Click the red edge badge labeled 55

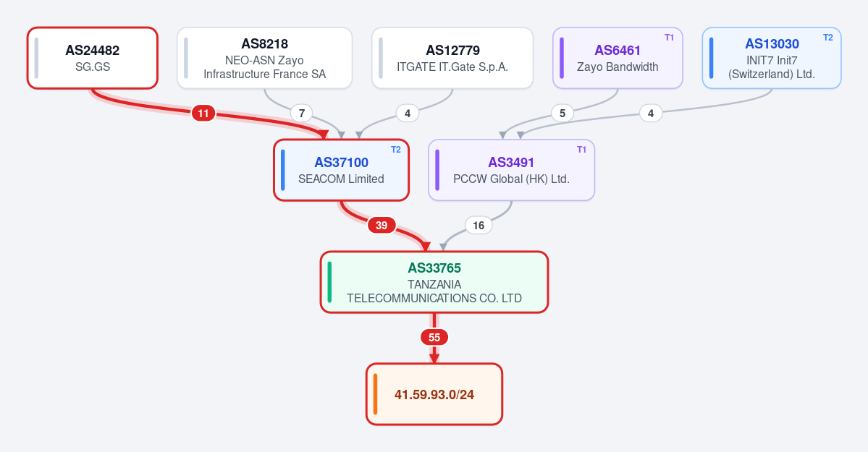[x=434, y=338]
